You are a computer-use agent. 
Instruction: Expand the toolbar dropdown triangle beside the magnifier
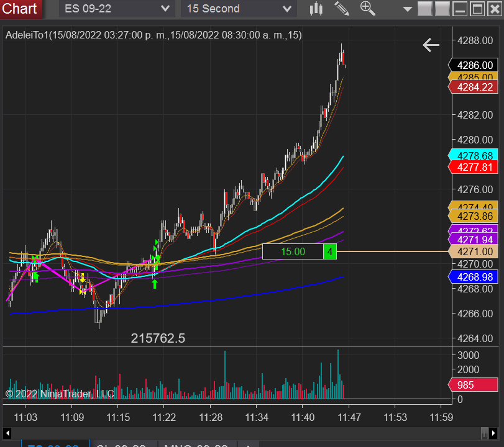(407, 9)
